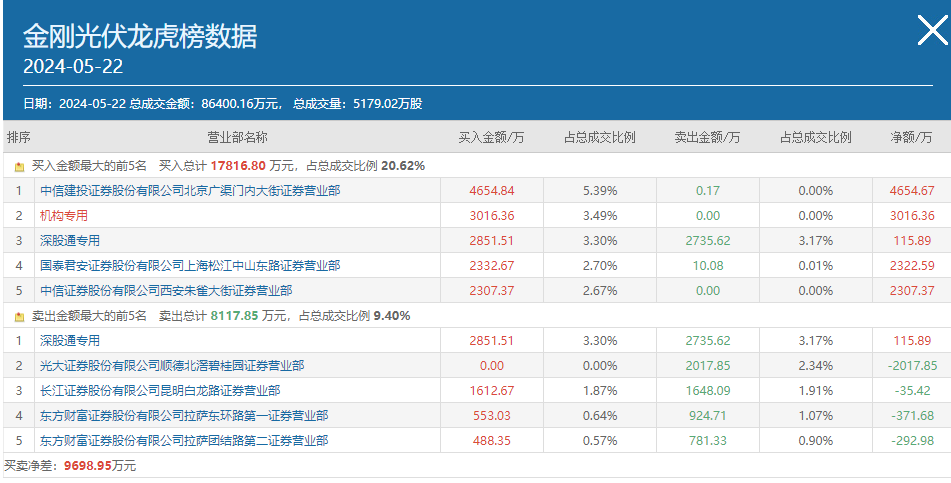Click the 总成交量 5179.02万股 text

pyautogui.click(x=357, y=104)
